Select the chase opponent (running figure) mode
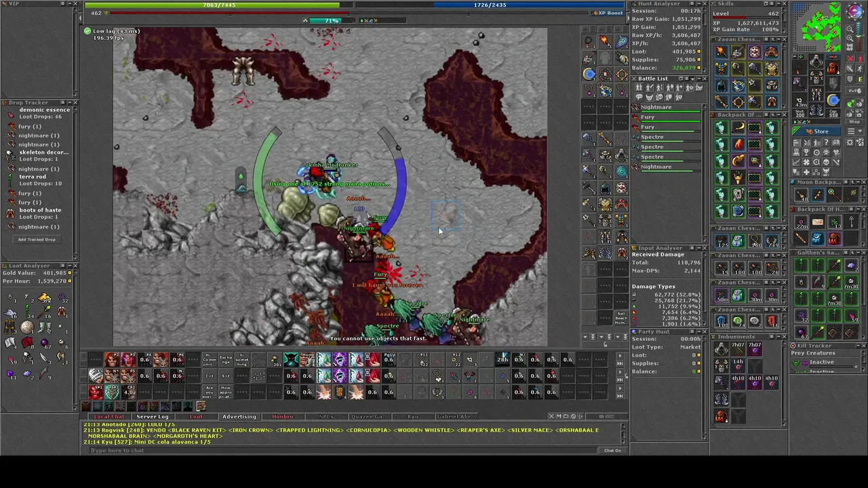Viewport: 868px width, 488px height. pos(860,69)
